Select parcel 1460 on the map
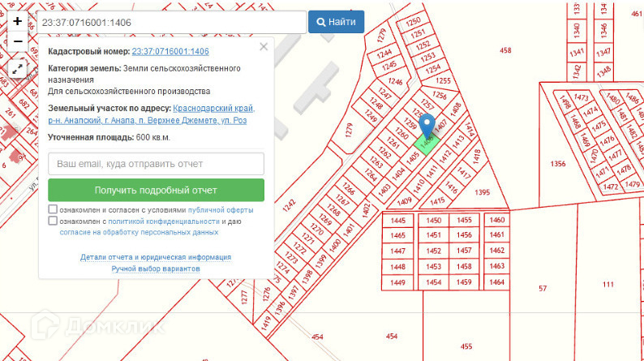This screenshot has height=361, width=644. (496, 220)
